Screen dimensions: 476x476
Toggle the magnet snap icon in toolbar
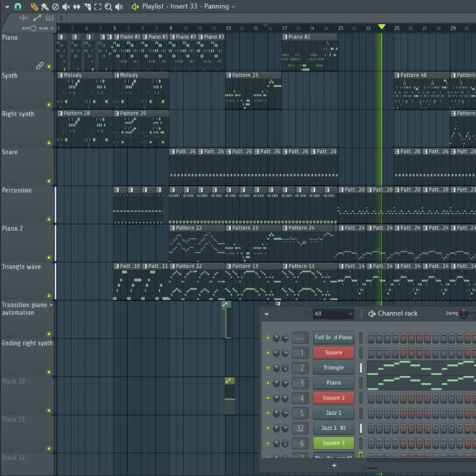18,6
